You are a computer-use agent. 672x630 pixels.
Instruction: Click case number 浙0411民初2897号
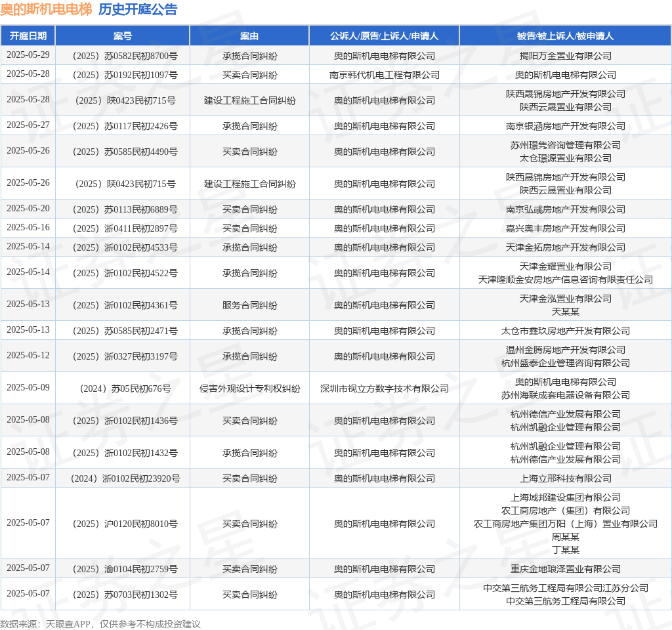pos(125,228)
